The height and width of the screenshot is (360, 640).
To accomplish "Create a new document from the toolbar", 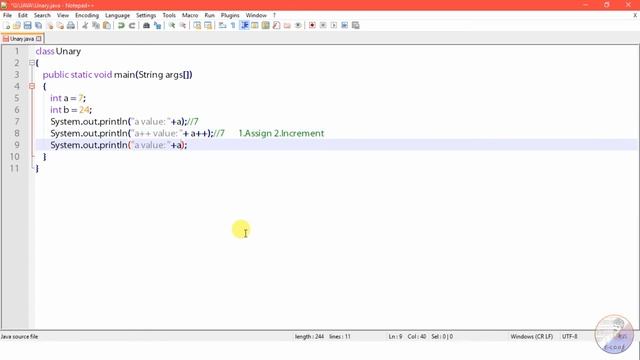I will (x=7, y=25).
